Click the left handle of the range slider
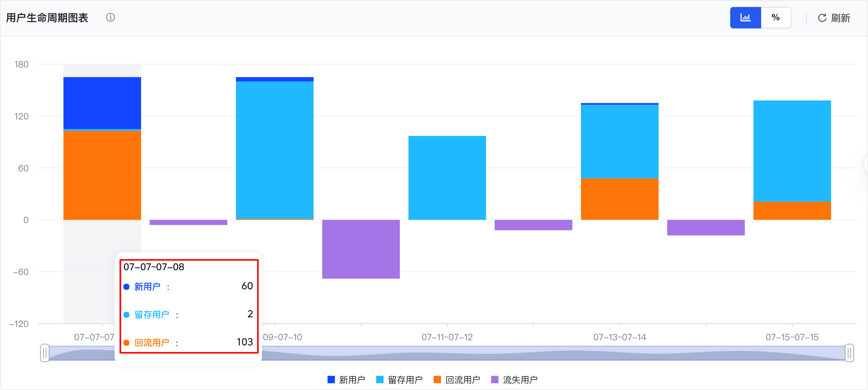This screenshot has width=868, height=390. 45,353
